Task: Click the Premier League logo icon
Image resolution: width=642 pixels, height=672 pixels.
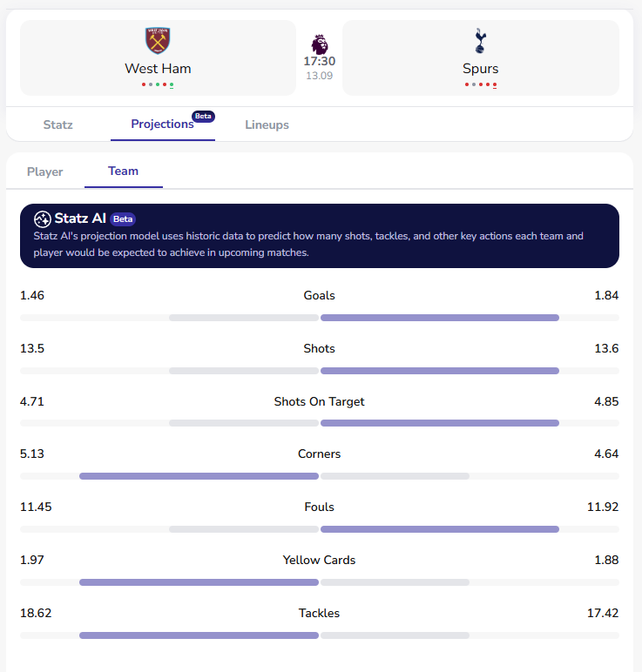Action: [319, 44]
